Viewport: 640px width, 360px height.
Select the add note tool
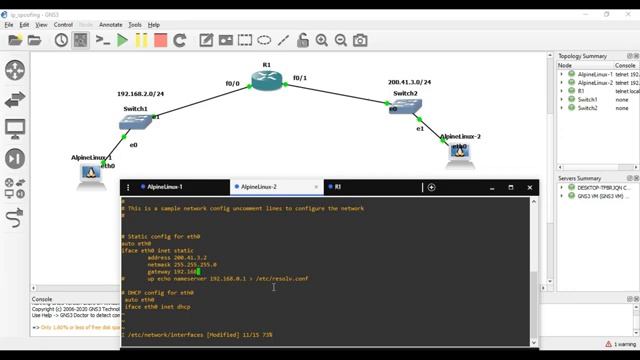point(206,40)
